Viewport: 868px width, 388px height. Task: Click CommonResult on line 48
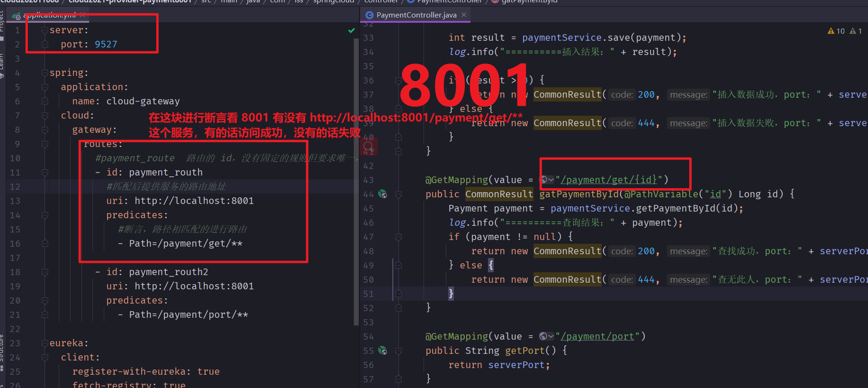click(x=568, y=251)
